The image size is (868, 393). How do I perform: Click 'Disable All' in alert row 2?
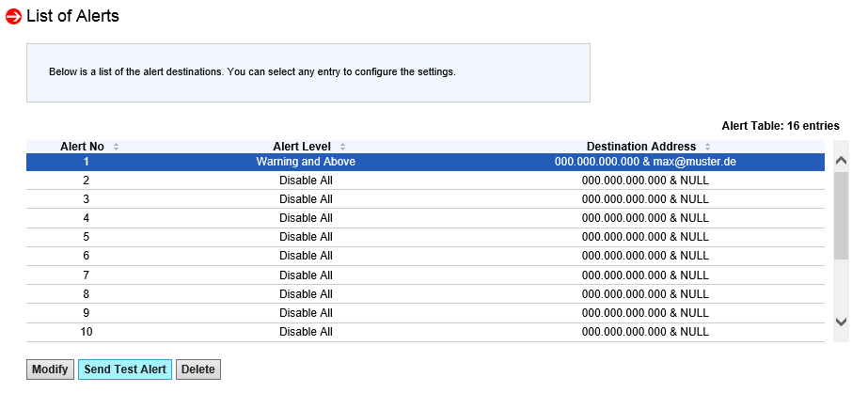[306, 181]
